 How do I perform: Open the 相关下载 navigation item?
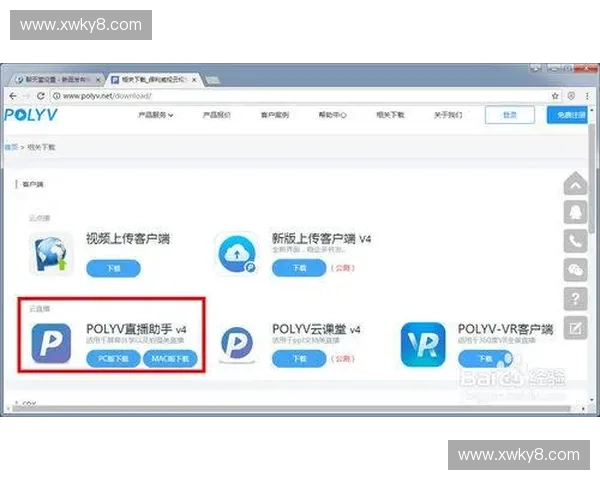(x=390, y=115)
